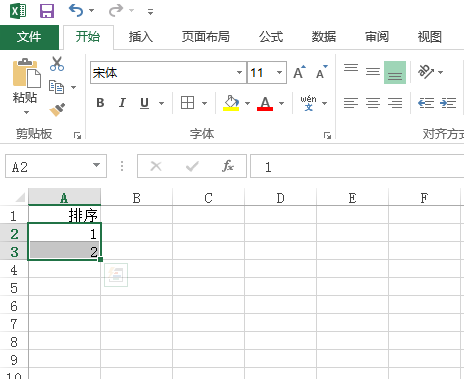464x379 pixels.
Task: Open the borders dropdown arrow
Action: (205, 103)
